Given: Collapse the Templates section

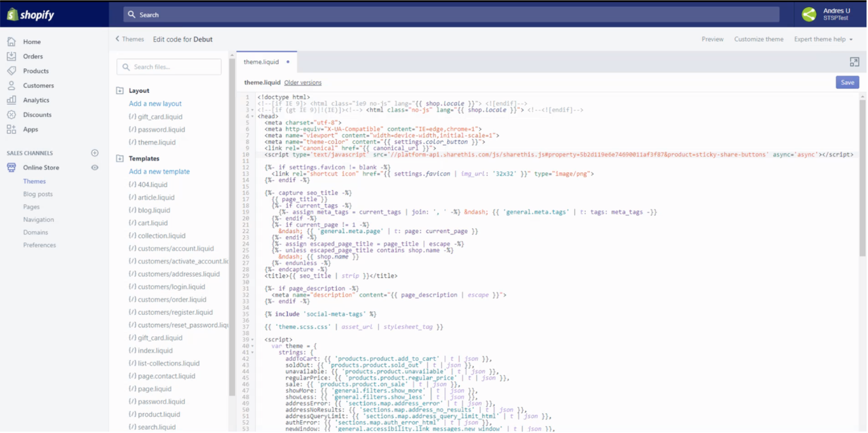Looking at the screenshot, I should tap(120, 158).
